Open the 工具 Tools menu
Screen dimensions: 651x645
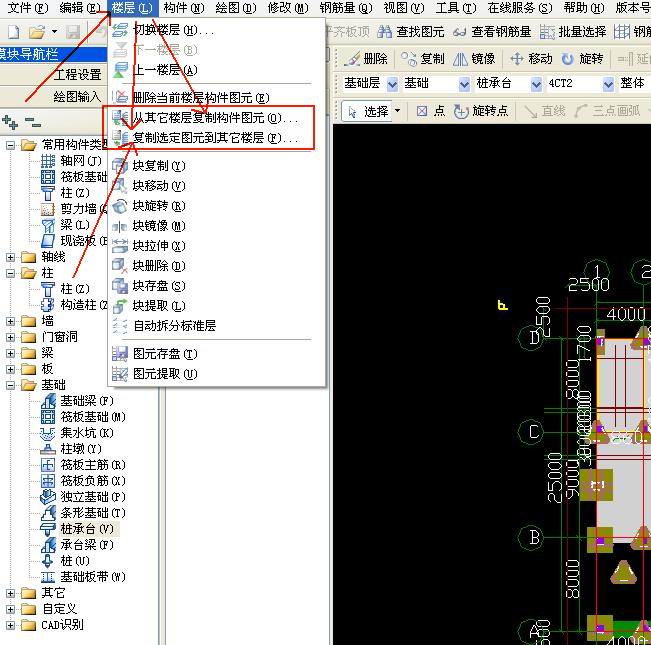[456, 7]
